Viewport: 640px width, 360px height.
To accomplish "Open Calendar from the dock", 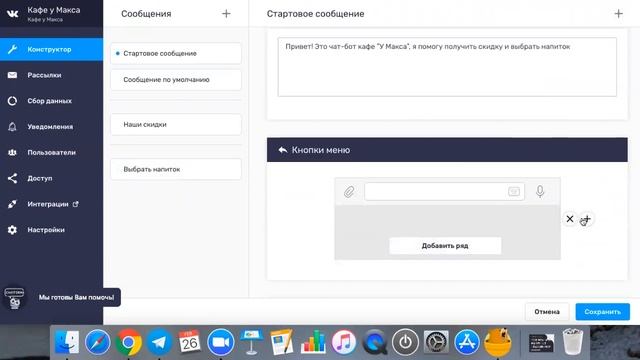I will 190,342.
